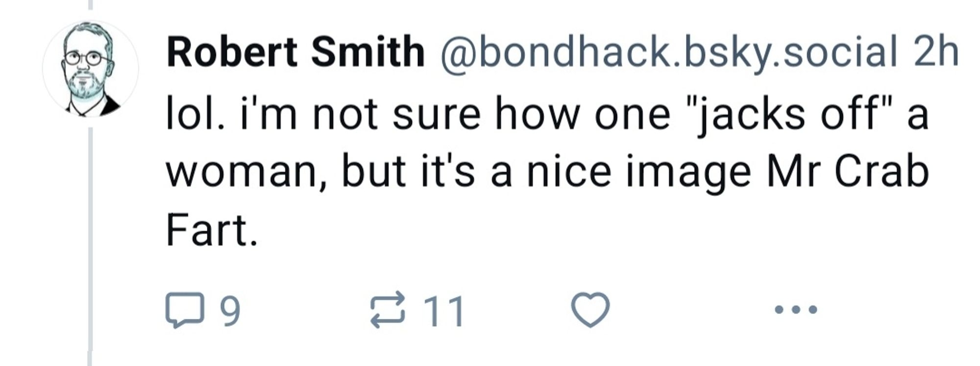Repost this post using the arrows icon
The width and height of the screenshot is (980, 366).
[388, 310]
